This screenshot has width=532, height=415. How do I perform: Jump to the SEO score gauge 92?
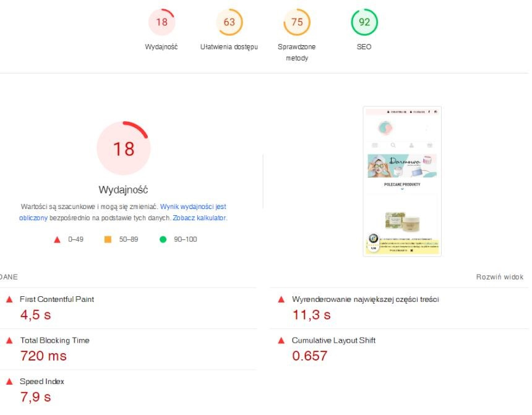(364, 23)
